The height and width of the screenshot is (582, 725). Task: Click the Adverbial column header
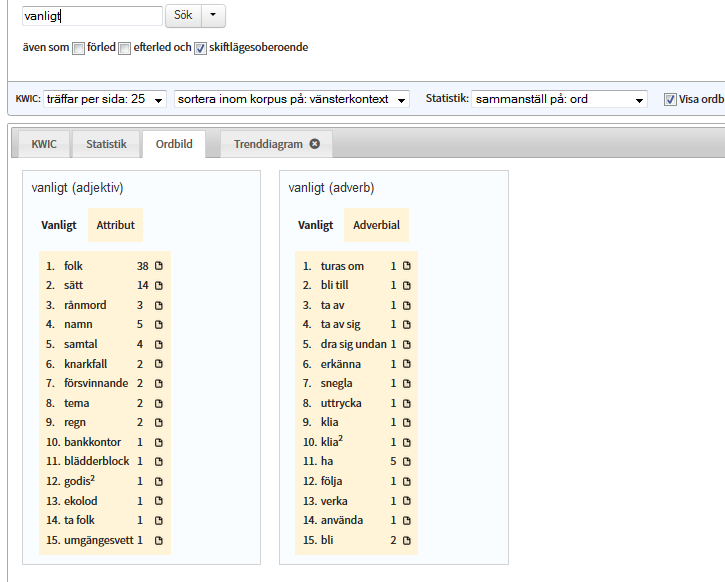click(376, 225)
